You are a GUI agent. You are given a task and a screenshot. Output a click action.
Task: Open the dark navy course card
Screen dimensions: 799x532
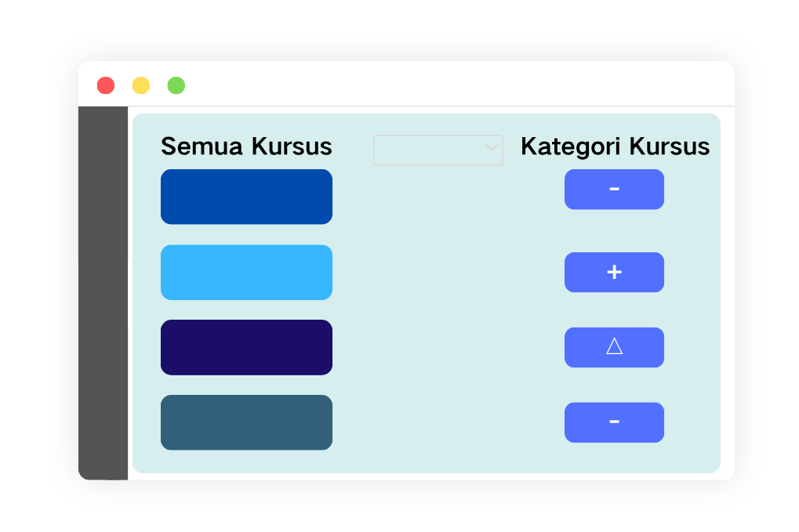coord(247,347)
